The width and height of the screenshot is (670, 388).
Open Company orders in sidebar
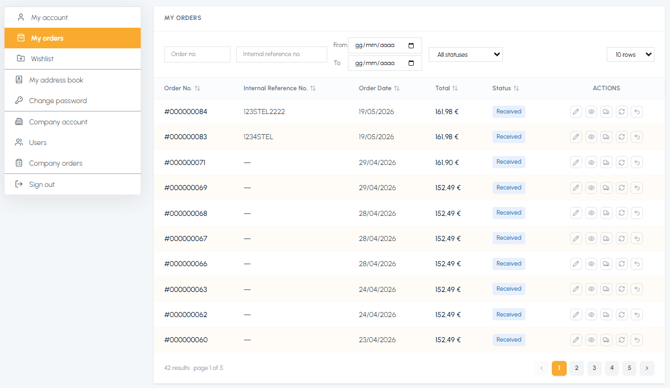click(73, 163)
